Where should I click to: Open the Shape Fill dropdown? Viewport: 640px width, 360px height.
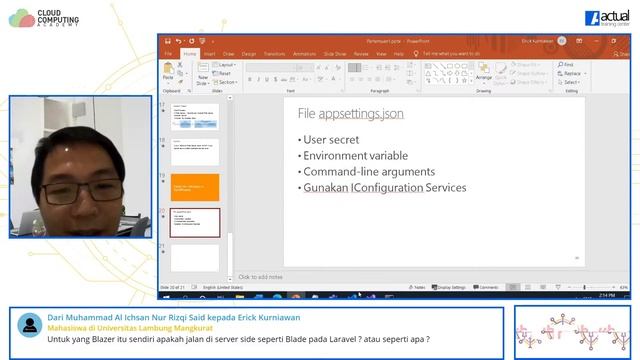525,65
